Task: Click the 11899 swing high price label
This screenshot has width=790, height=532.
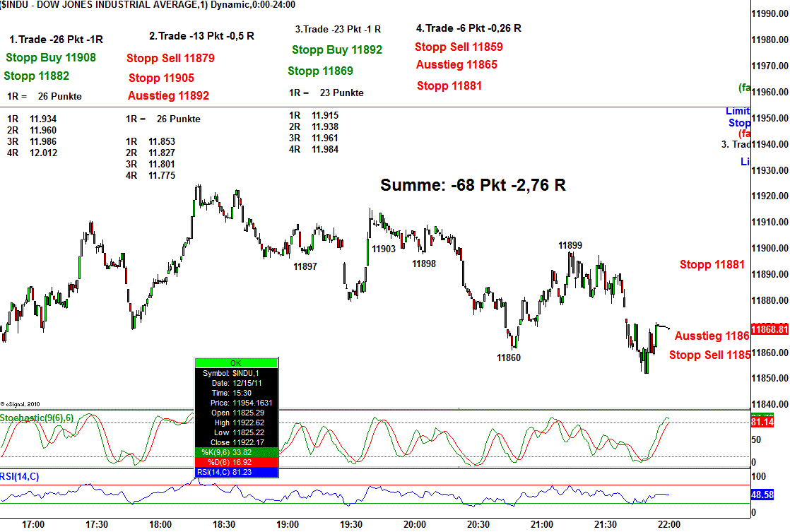Action: point(570,245)
